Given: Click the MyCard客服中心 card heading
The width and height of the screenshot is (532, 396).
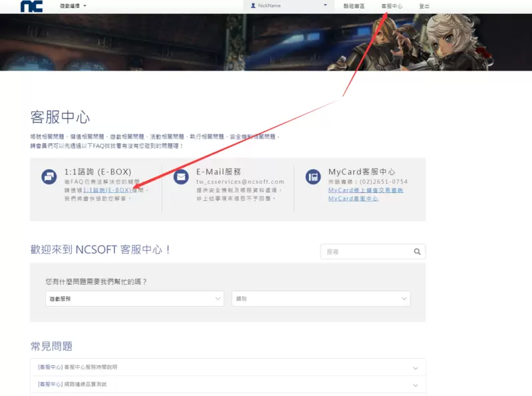Looking at the screenshot, I should click(x=362, y=172).
